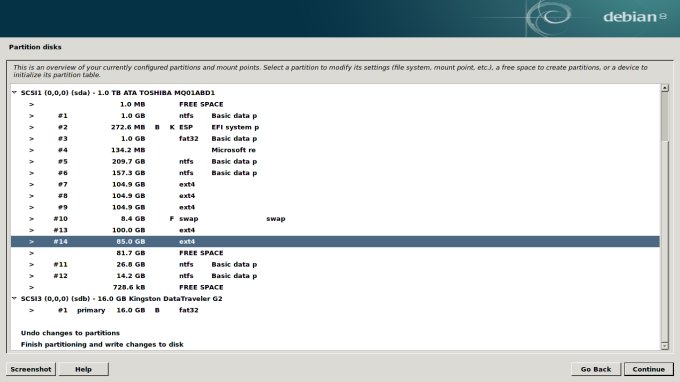Click the scrollbar up arrow
This screenshot has width=680, height=382.
click(x=665, y=88)
